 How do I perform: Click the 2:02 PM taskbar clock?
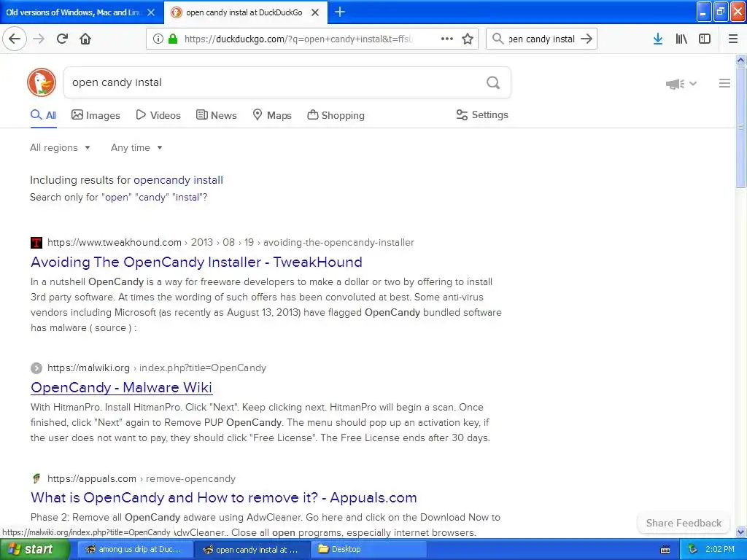[x=720, y=549]
